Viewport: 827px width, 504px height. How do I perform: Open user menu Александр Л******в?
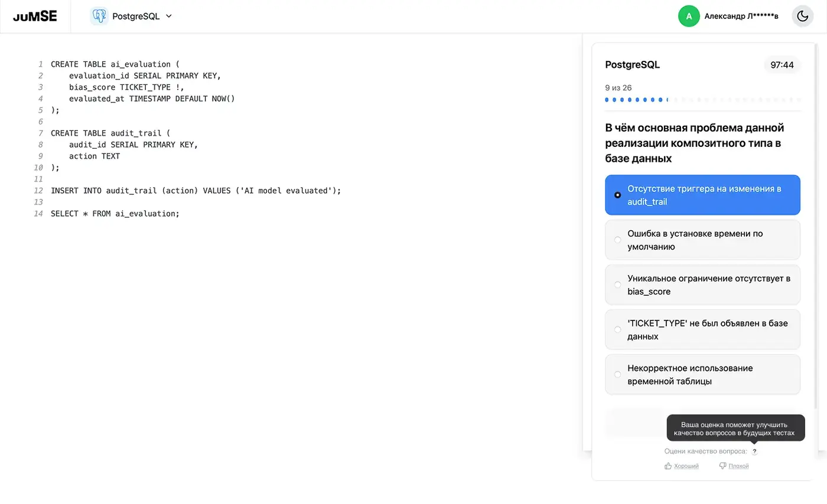(741, 17)
